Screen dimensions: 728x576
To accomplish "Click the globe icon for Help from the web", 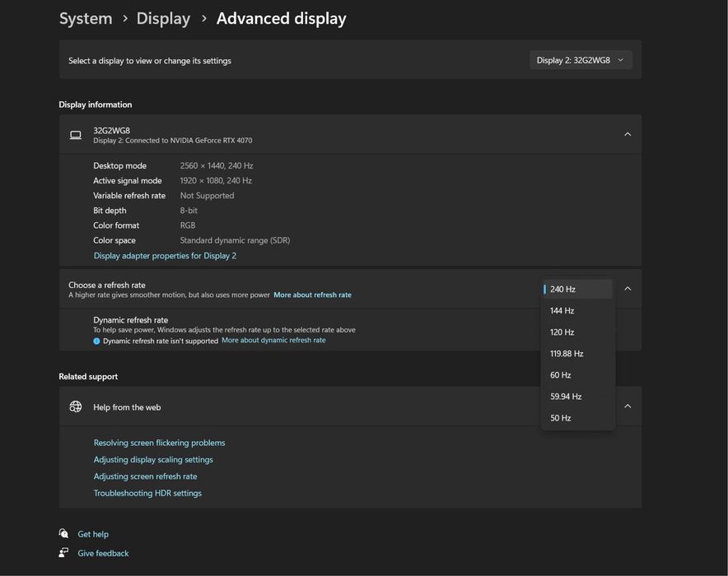I will click(76, 406).
